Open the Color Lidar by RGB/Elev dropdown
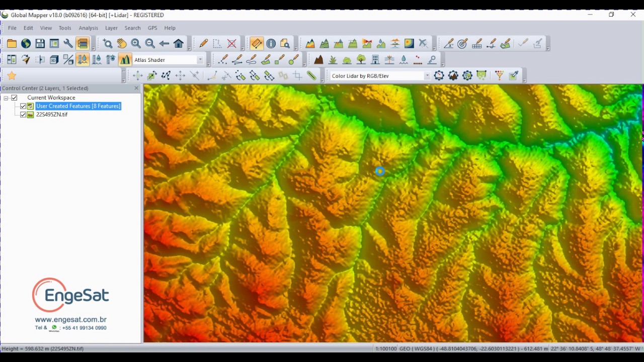 click(x=427, y=76)
